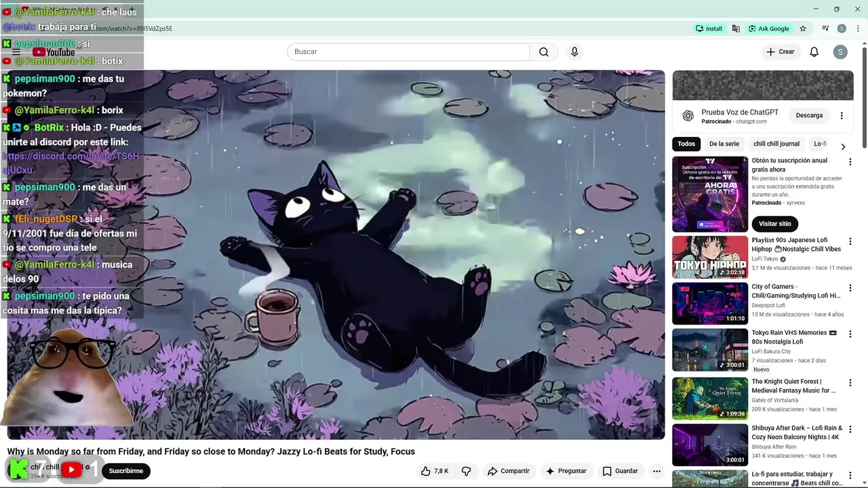Screen dimensions: 868x488
Task: Select the "De la serie" filter chip
Action: click(x=724, y=144)
